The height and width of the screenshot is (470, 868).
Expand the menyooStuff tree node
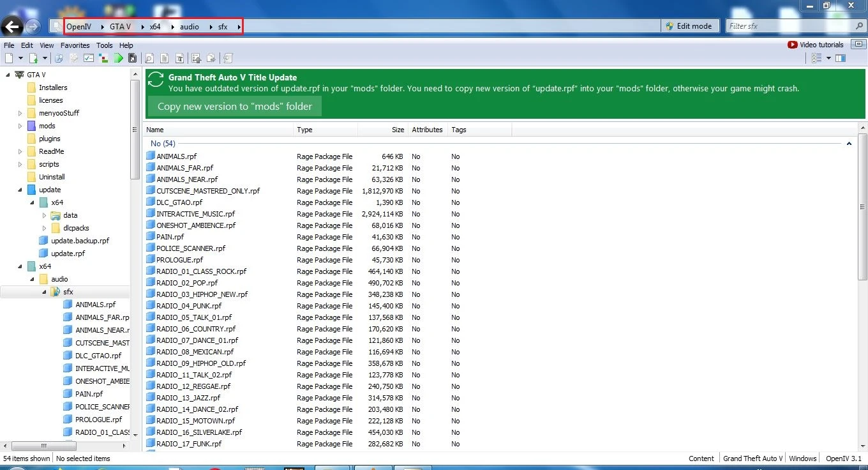pyautogui.click(x=20, y=113)
